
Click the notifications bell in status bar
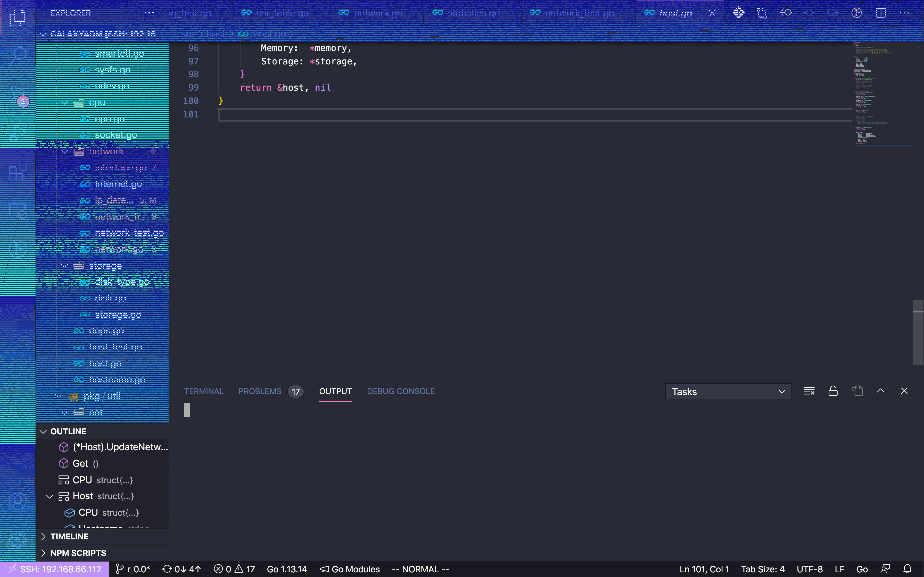907,569
